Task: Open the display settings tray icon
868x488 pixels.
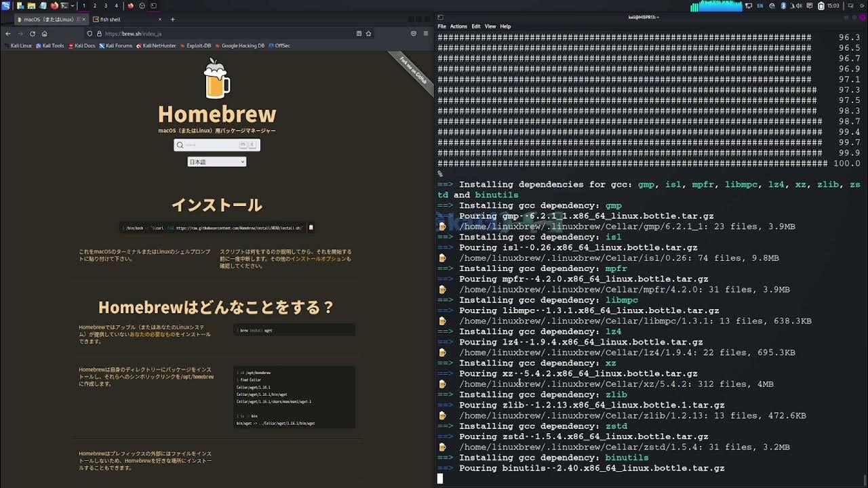Action: pos(749,6)
